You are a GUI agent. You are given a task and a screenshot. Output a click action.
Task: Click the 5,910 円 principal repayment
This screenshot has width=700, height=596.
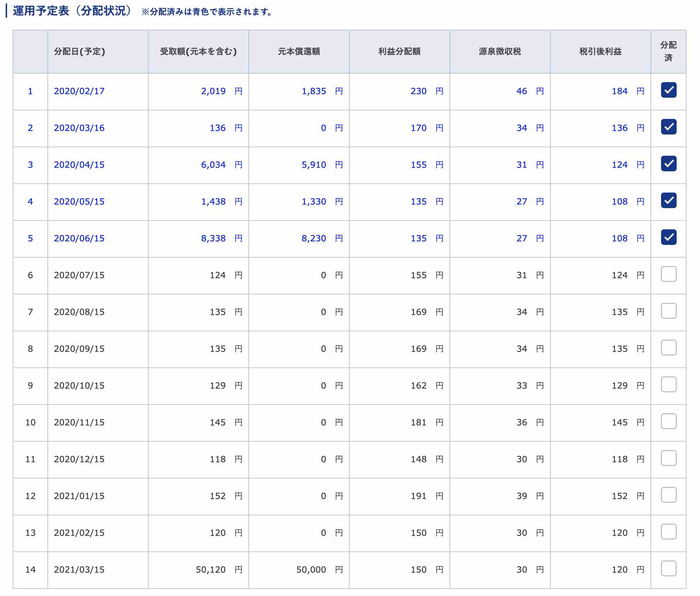(322, 165)
